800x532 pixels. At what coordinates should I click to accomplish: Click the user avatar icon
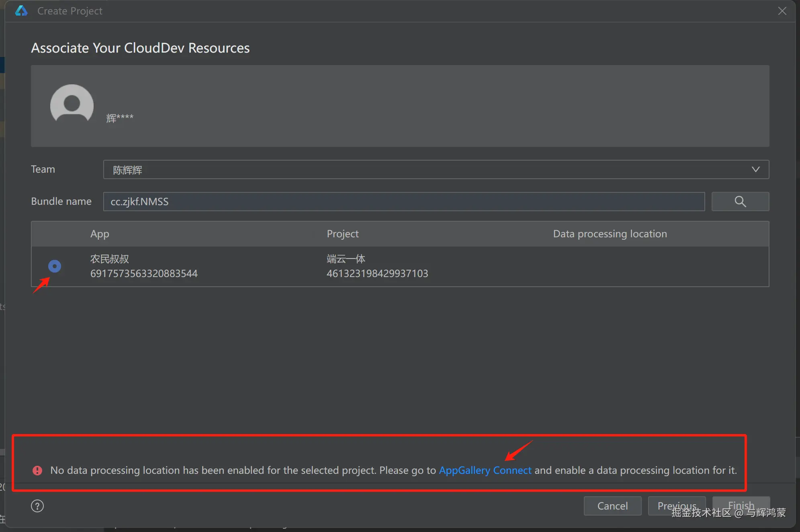pyautogui.click(x=72, y=104)
